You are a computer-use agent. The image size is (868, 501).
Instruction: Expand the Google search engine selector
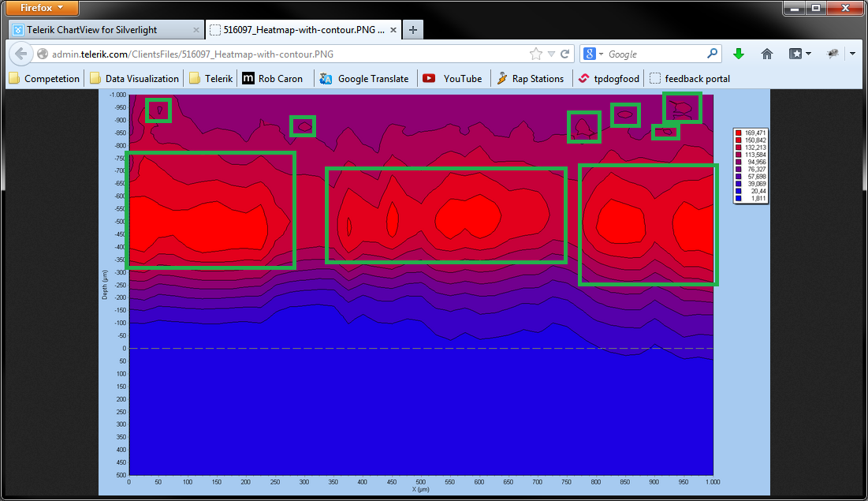593,54
